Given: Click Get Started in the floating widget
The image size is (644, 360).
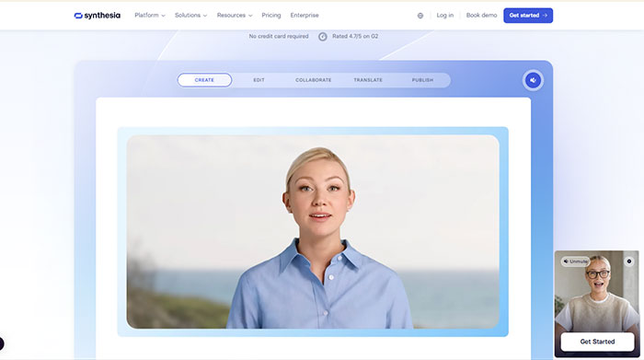Looking at the screenshot, I should (x=597, y=342).
